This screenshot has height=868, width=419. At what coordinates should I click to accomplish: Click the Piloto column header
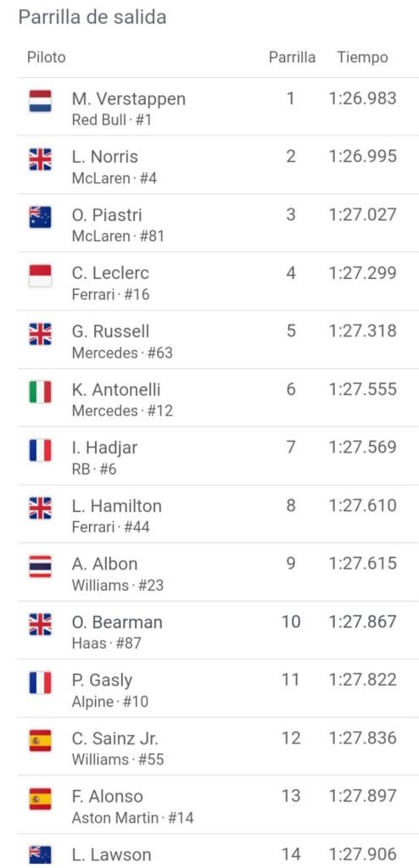[x=46, y=57]
